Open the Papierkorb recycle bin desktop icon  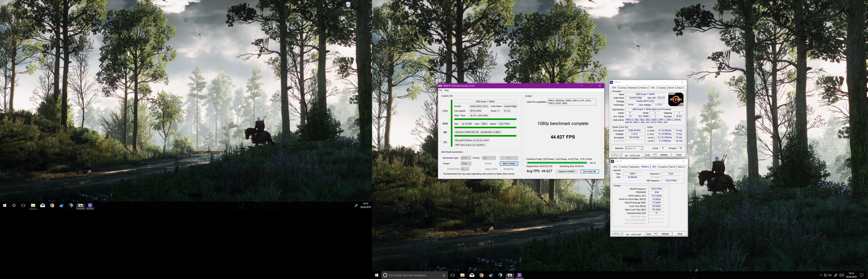click(348, 6)
